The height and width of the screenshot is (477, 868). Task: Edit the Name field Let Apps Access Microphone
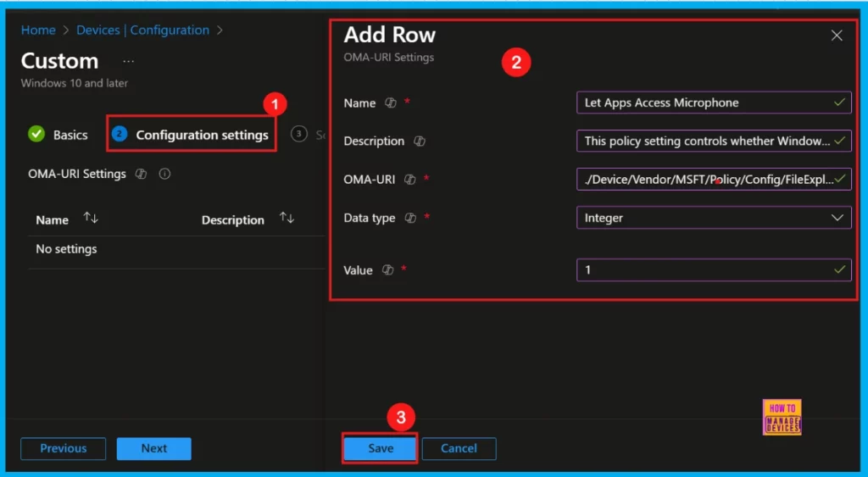tap(714, 103)
